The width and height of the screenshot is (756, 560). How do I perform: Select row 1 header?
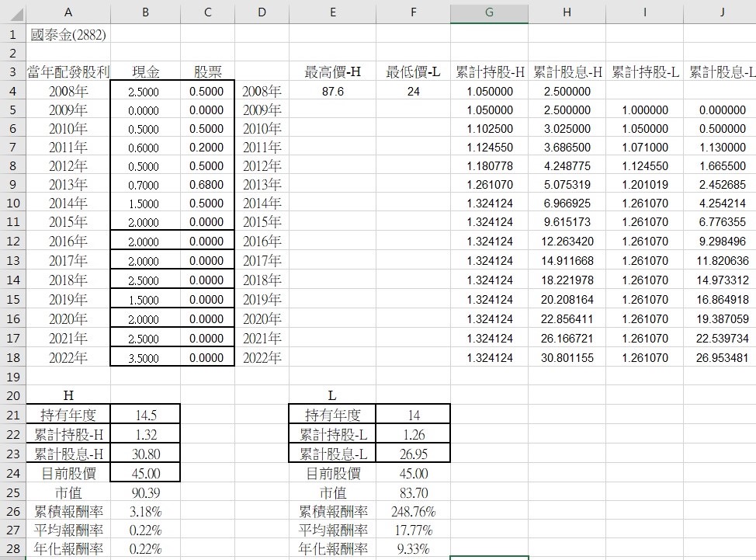(x=13, y=35)
